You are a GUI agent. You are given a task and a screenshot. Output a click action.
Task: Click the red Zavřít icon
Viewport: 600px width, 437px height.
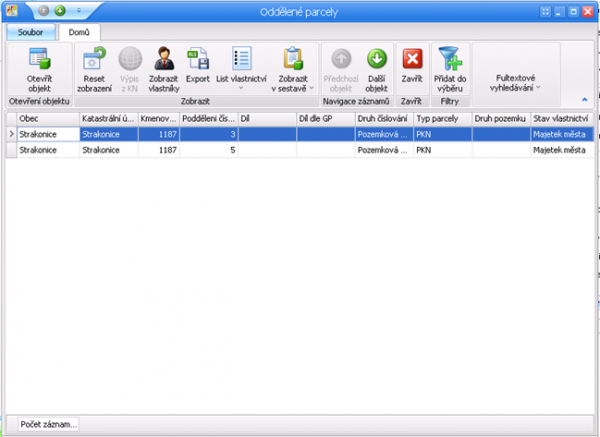(x=412, y=59)
